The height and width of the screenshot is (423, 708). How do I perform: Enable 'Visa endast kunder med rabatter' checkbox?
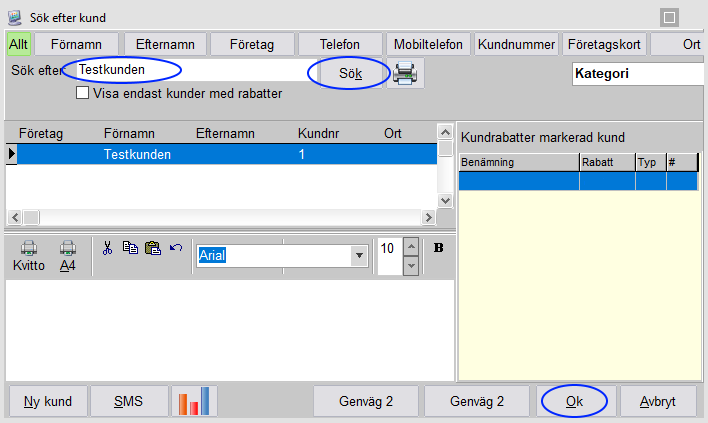pos(84,94)
